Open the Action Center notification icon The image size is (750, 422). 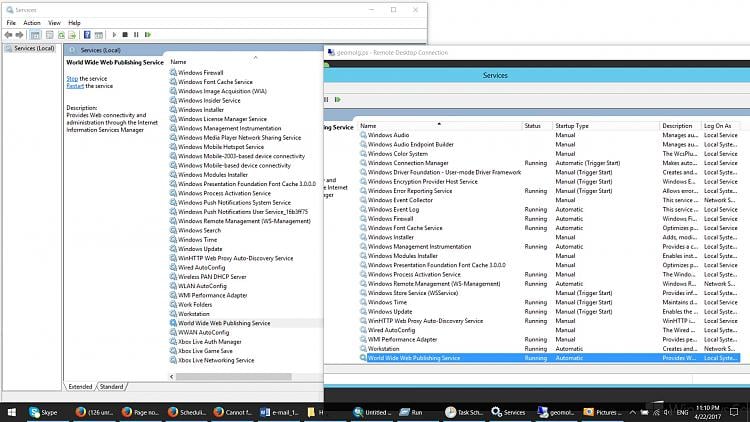tap(734, 412)
